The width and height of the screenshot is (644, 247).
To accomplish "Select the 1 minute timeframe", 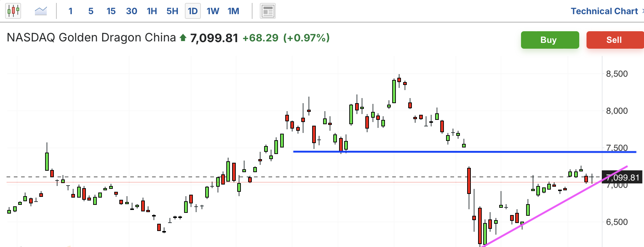I will pos(71,11).
